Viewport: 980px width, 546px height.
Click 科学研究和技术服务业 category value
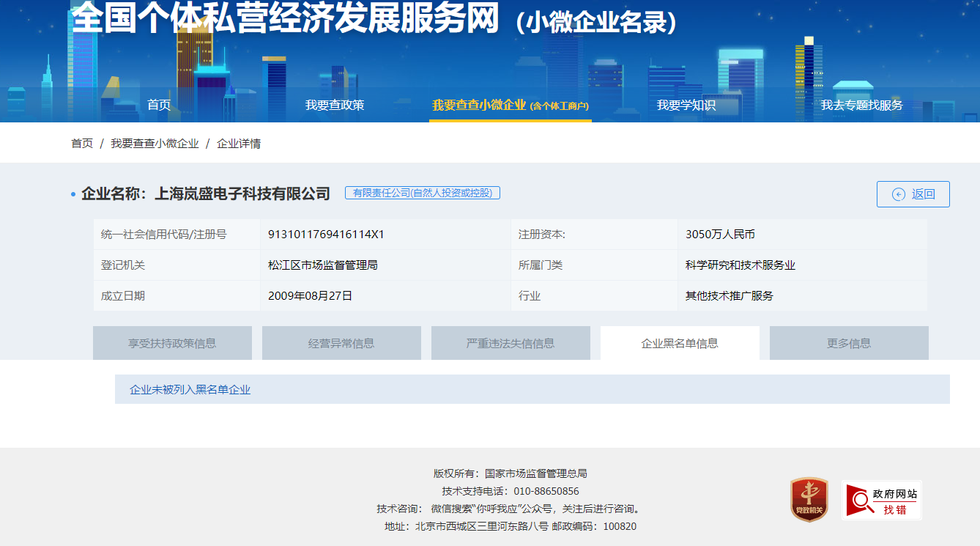[x=740, y=265]
